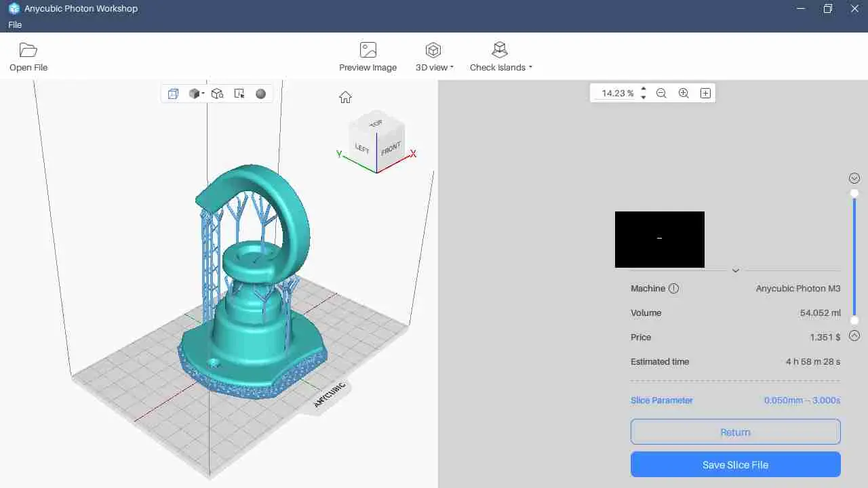Click the gray sphere shading icon

(260, 94)
